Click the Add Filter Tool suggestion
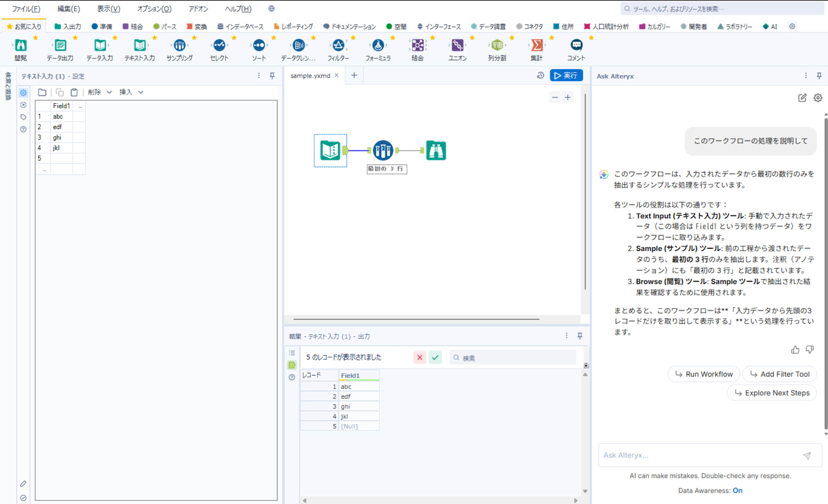 click(780, 374)
